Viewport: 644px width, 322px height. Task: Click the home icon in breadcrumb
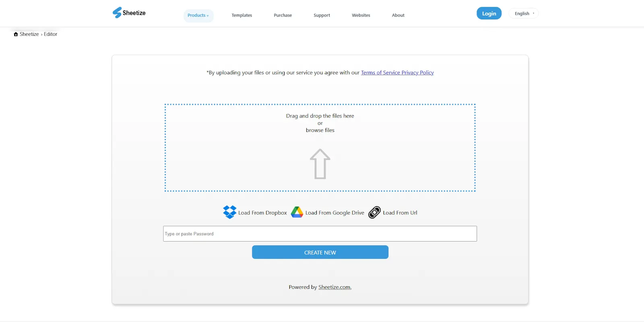(16, 34)
